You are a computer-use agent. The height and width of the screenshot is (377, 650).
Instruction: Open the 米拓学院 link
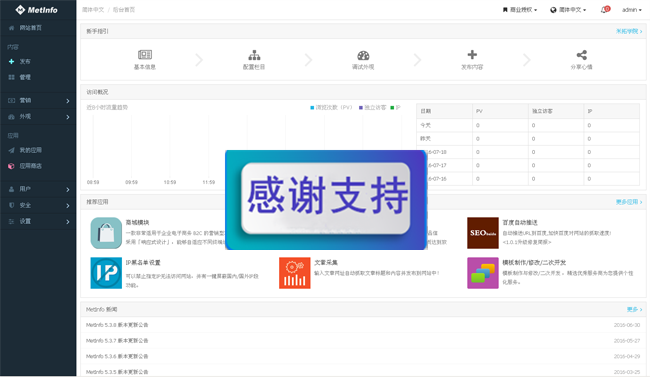(x=629, y=31)
